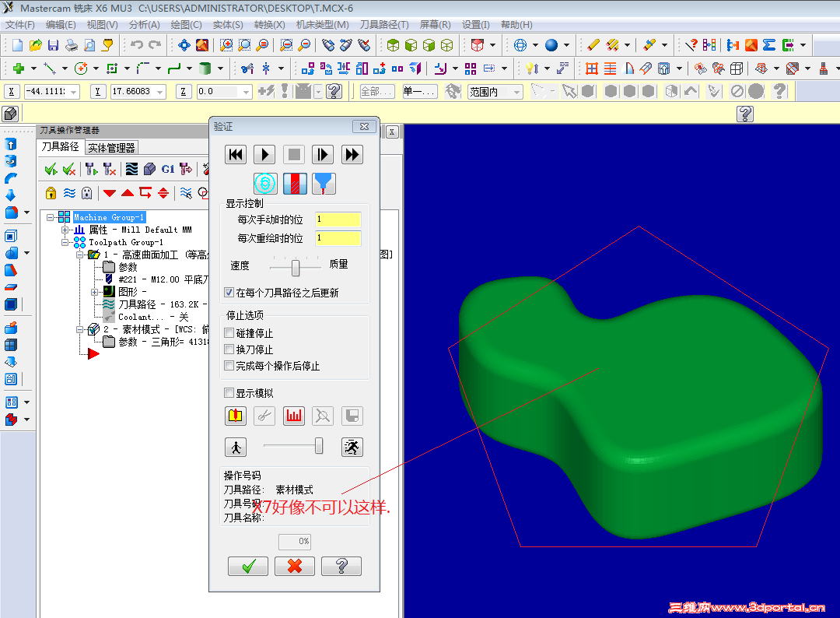
Task: Expand the 图形 geometry node
Action: coord(94,292)
